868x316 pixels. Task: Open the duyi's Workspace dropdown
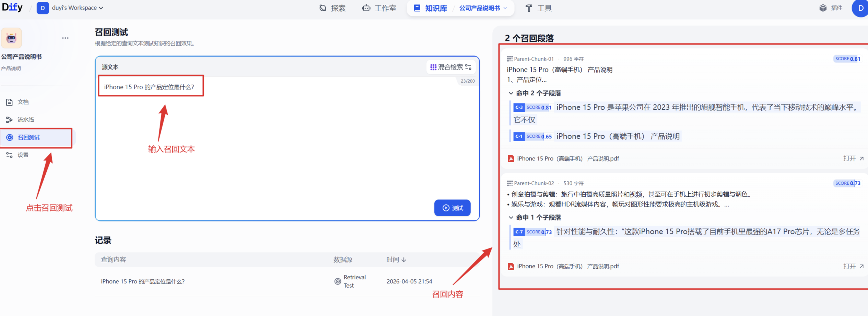(x=78, y=8)
